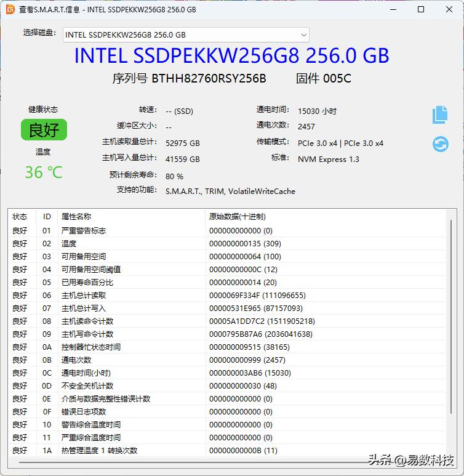Select the 已用寿命百分比 row

(x=227, y=282)
